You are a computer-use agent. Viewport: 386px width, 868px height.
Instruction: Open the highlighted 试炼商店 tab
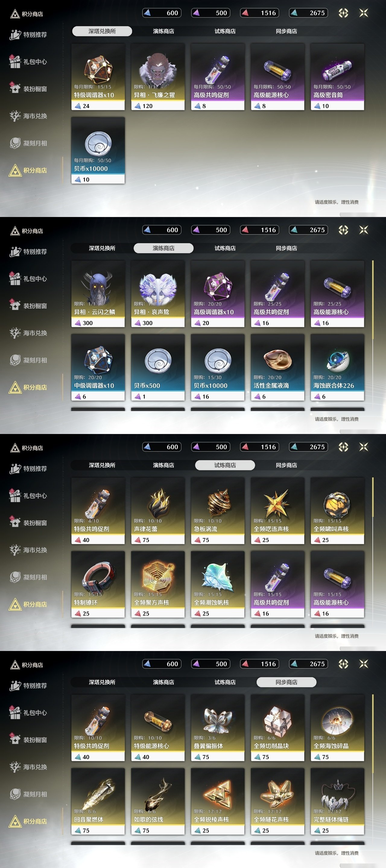225,465
